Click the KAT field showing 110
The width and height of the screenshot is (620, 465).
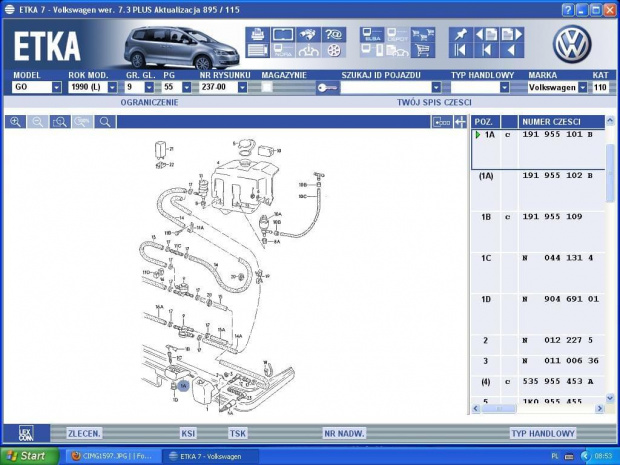(x=600, y=87)
